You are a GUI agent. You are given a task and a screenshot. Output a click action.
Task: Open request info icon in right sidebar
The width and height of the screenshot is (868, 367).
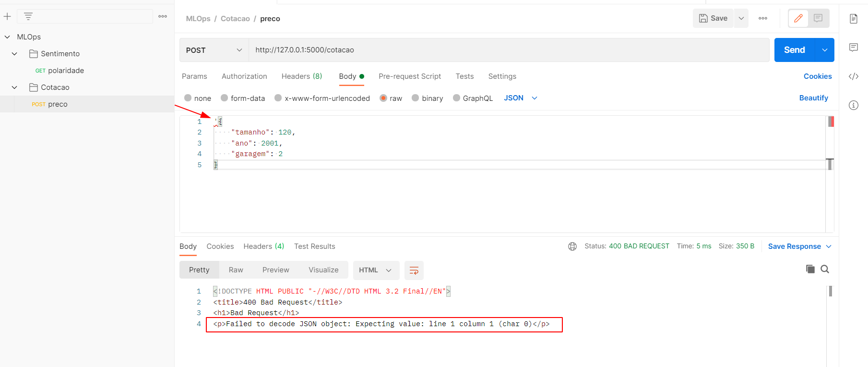pos(854,105)
